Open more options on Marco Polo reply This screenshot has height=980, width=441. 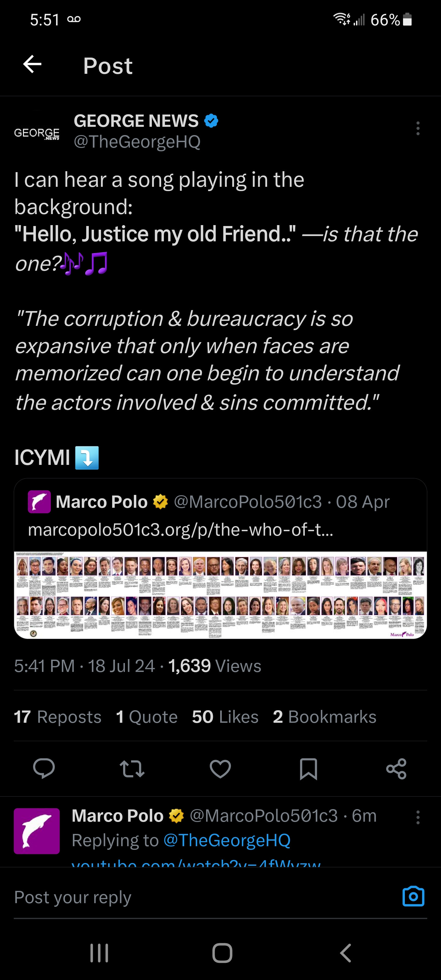click(418, 817)
